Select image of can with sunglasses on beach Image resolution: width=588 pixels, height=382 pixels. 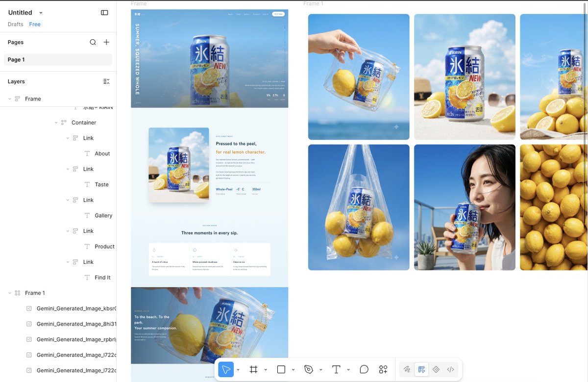click(465, 77)
